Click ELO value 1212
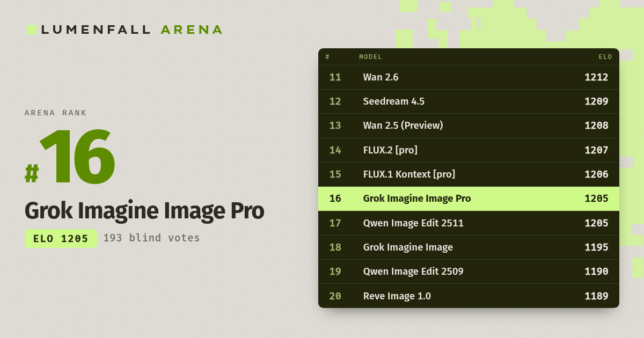 click(596, 77)
